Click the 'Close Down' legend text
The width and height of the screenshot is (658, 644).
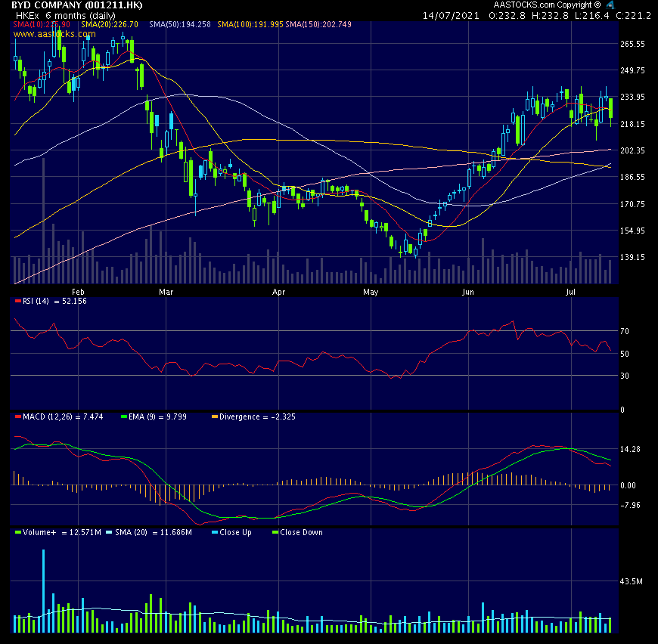point(301,532)
